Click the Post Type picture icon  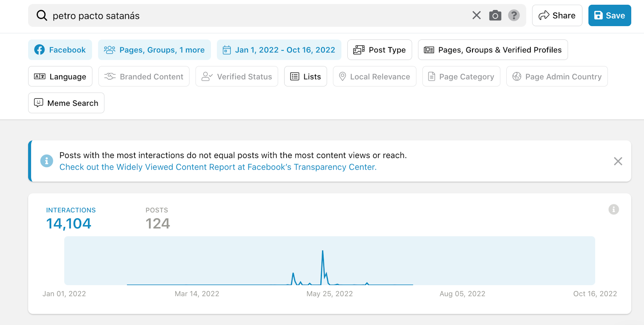(x=359, y=50)
